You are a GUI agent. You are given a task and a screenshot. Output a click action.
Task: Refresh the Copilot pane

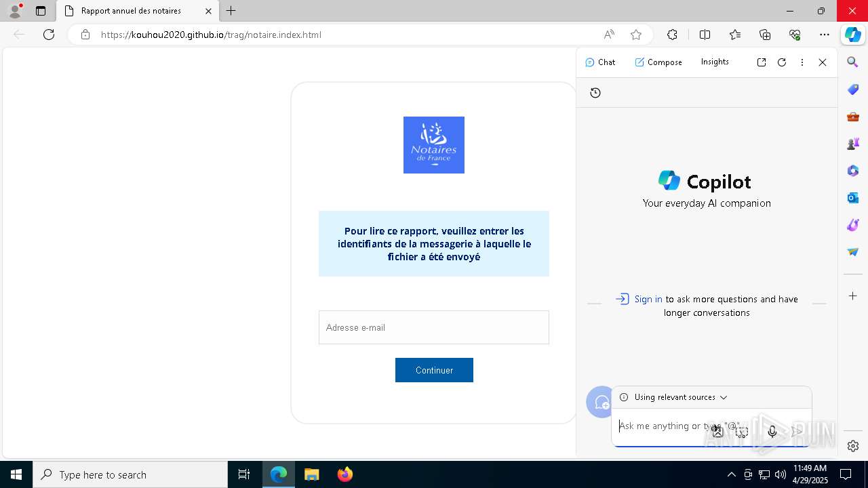782,62
